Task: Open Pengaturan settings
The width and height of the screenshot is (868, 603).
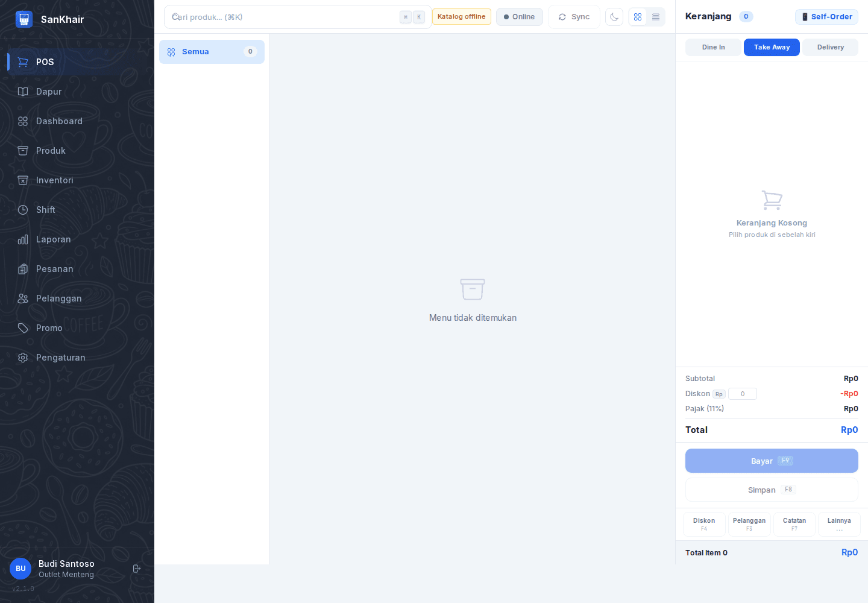Action: [x=77, y=358]
